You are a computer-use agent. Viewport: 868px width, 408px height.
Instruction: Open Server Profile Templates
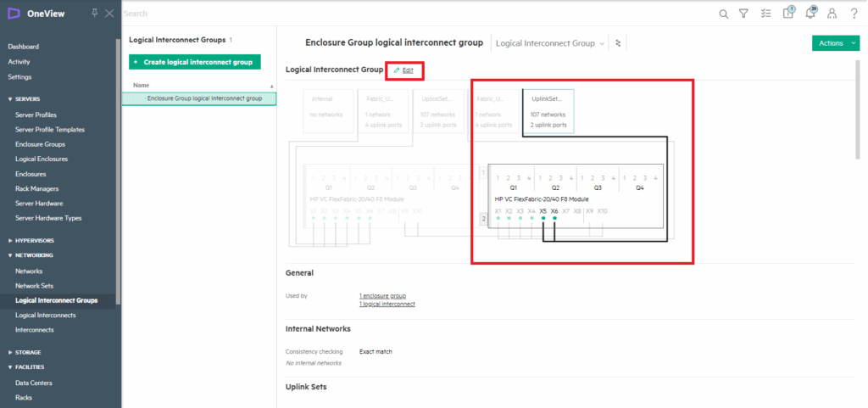pos(50,130)
